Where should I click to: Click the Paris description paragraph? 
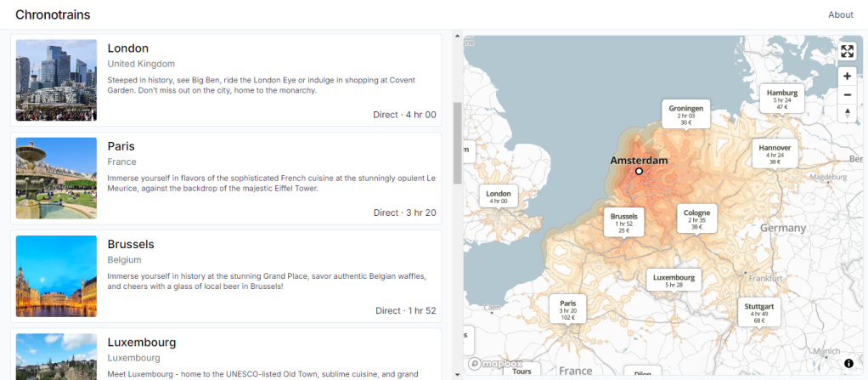[x=272, y=184]
